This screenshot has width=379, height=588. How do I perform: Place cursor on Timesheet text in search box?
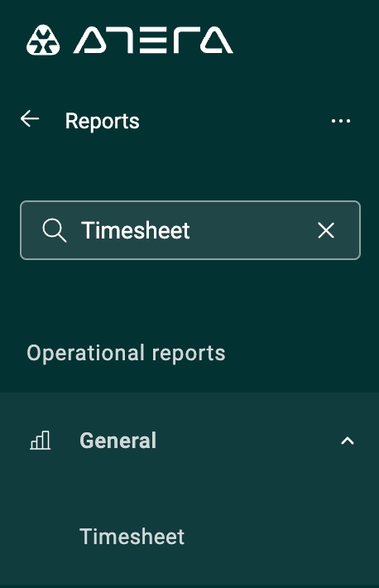[x=136, y=230]
